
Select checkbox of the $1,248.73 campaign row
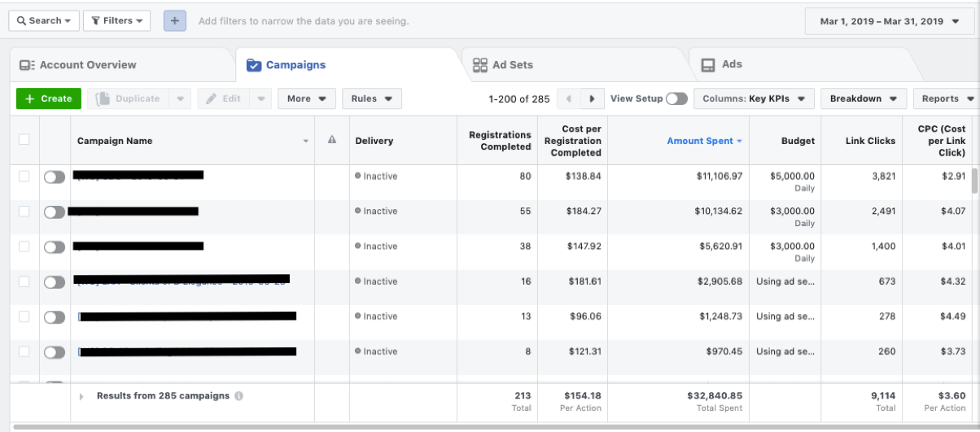click(x=24, y=316)
